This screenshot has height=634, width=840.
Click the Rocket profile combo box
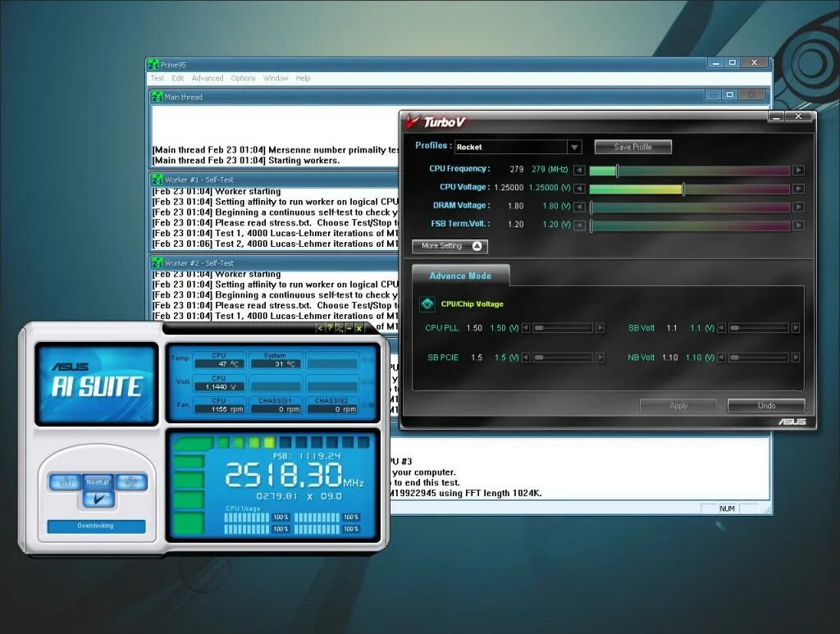tap(517, 147)
